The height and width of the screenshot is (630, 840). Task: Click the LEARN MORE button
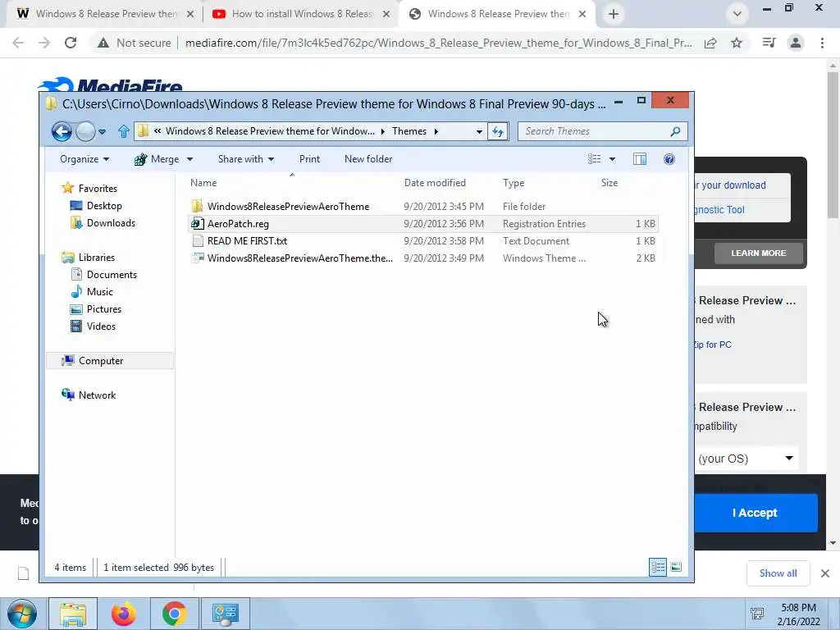[759, 253]
